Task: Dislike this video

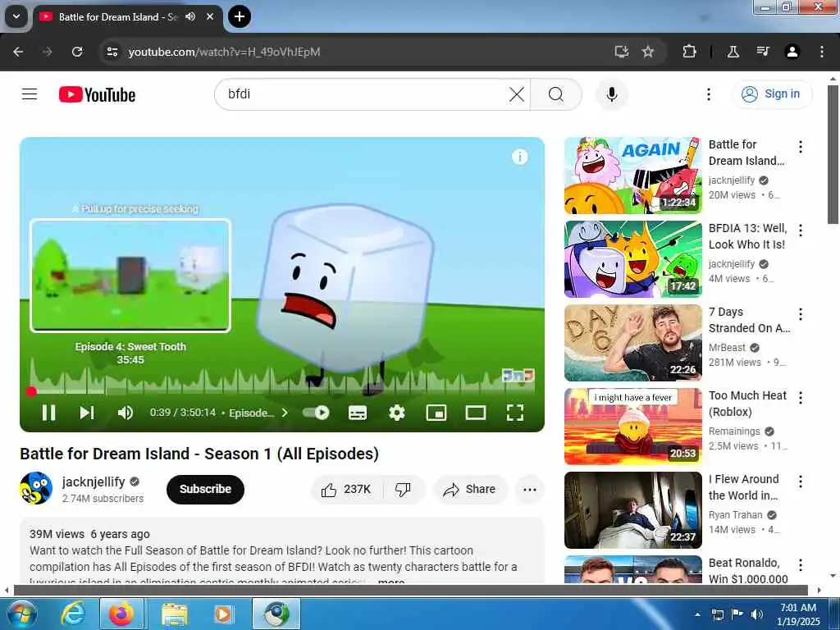Action: coord(403,489)
